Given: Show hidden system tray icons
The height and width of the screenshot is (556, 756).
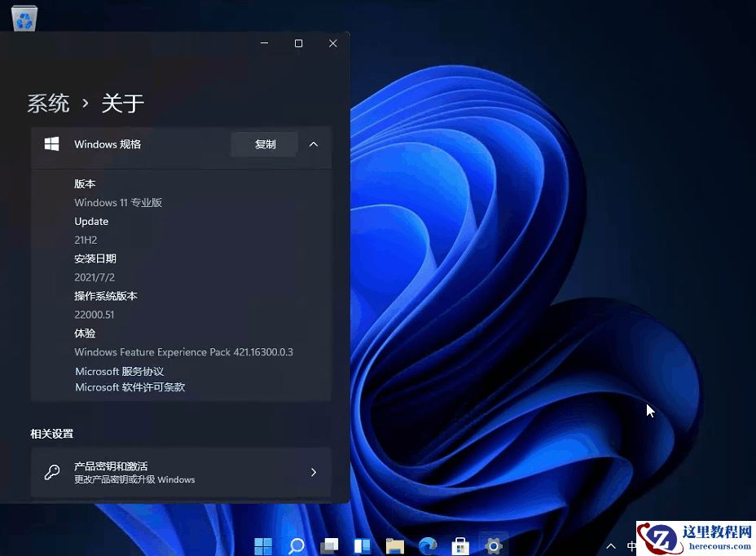Looking at the screenshot, I should point(610,545).
